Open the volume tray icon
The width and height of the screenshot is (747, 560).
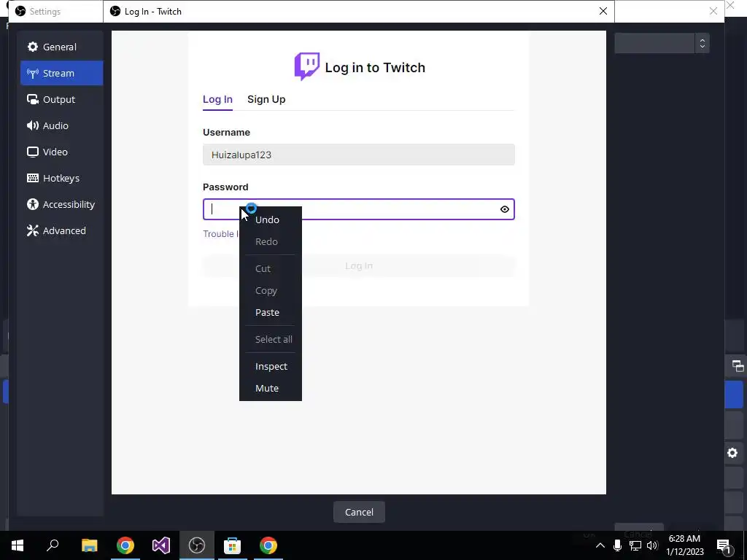tap(652, 545)
